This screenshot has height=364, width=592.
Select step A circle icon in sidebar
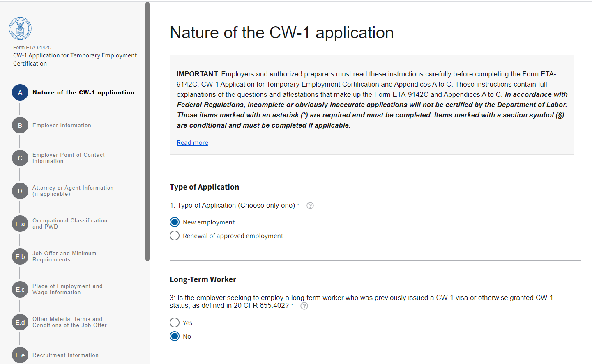(x=20, y=92)
